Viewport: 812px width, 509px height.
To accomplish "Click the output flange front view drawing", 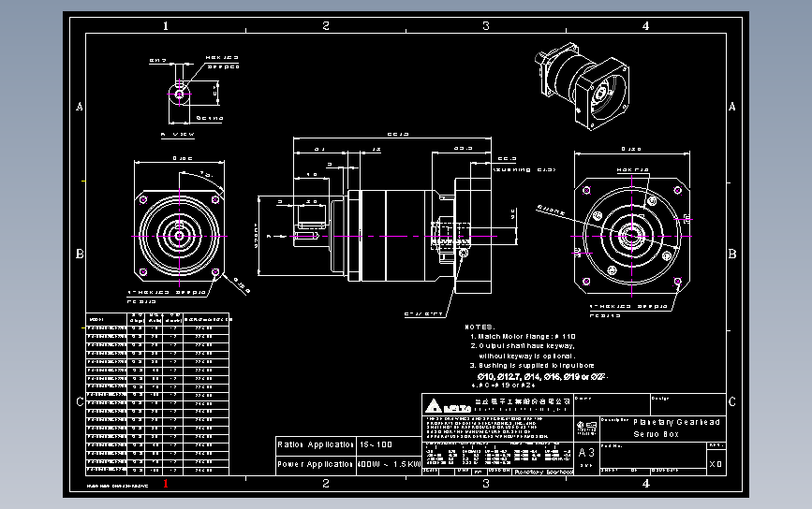I will (179, 236).
